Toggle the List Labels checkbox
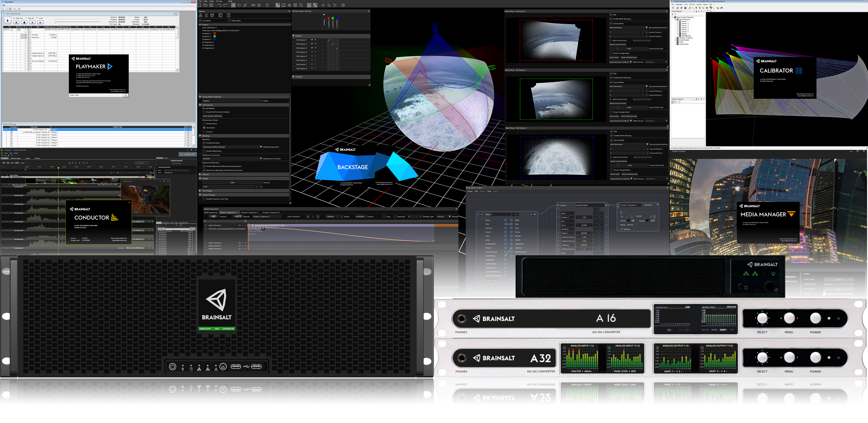Screen dimensions: 868x423 200,21
